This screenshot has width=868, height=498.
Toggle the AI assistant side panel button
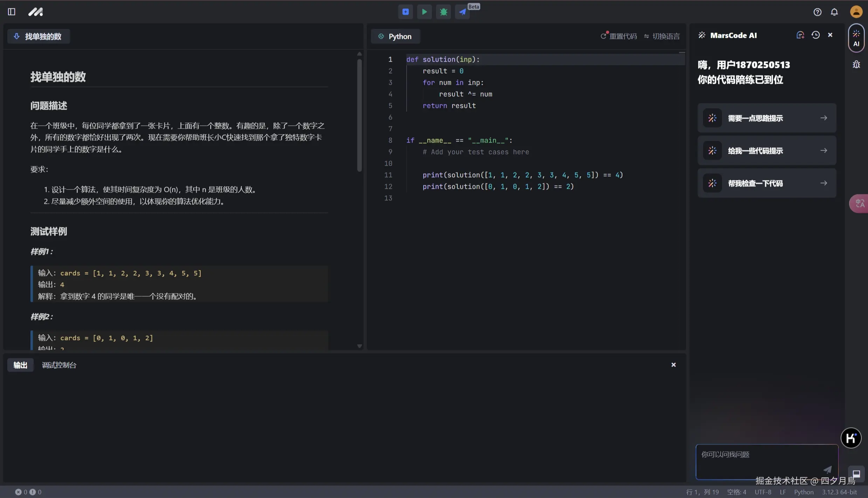tap(856, 38)
